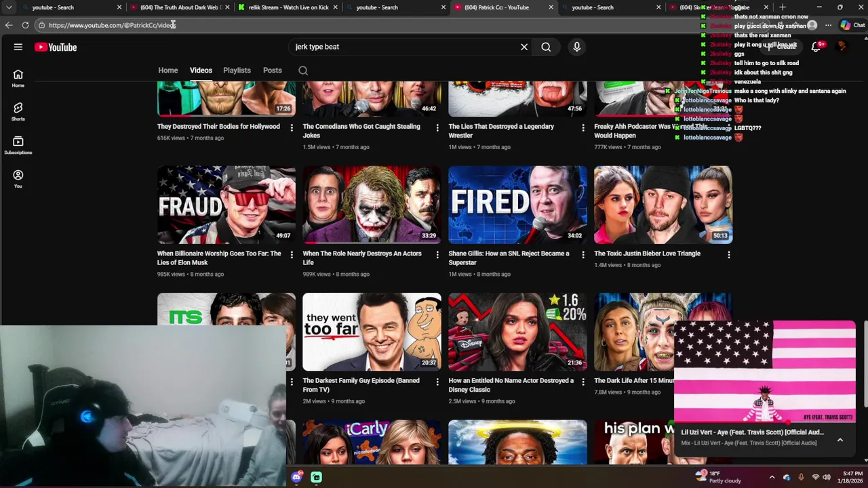
Task: Open 'The Darkest Family Guy Episode' title
Action: [x=361, y=385]
